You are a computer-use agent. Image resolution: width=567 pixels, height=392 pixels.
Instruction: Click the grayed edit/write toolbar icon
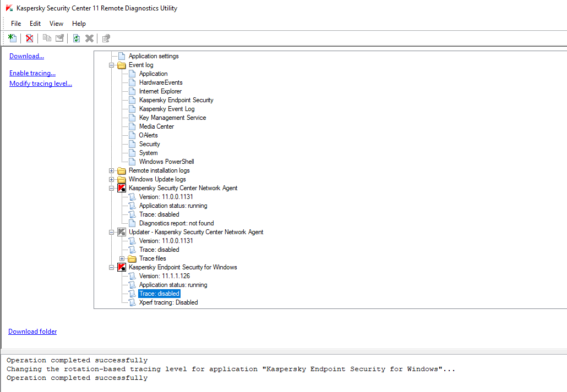pyautogui.click(x=59, y=38)
